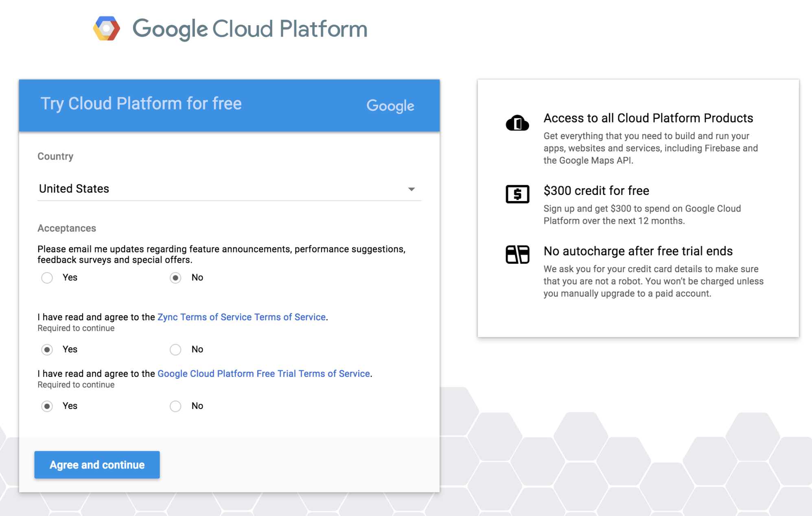Click No autocharge after free trial ends heading
This screenshot has width=812, height=516.
click(638, 251)
